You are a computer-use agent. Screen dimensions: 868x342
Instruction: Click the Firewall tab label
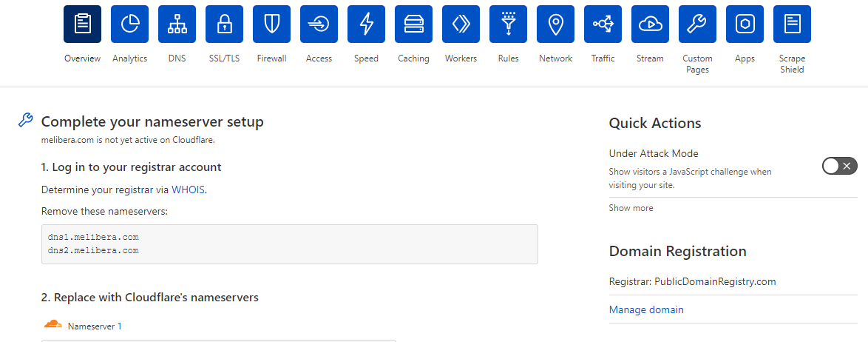[272, 58]
